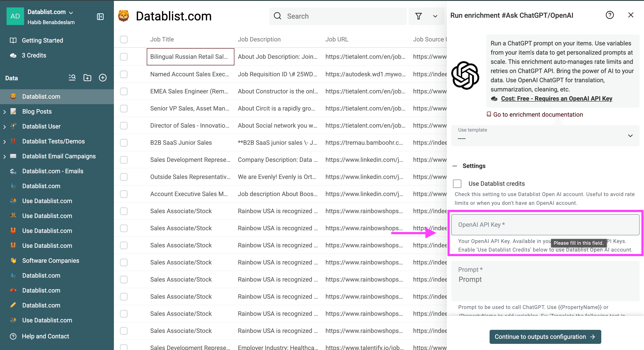Add a new list with the plus circle icon
The width and height of the screenshot is (644, 350).
(x=103, y=78)
